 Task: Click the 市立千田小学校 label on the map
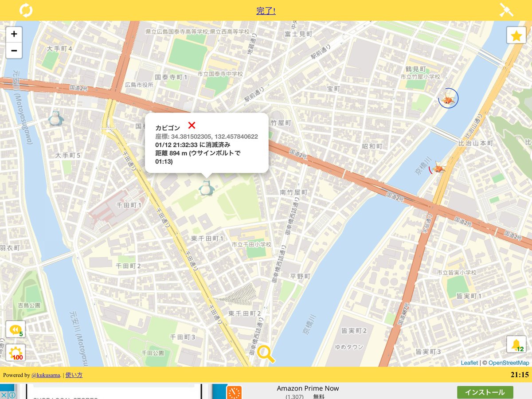(251, 244)
